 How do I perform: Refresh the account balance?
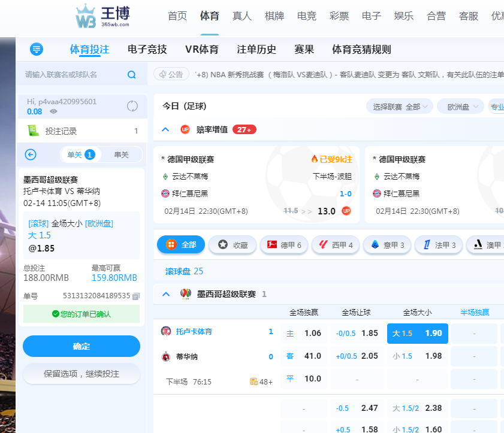click(x=132, y=106)
